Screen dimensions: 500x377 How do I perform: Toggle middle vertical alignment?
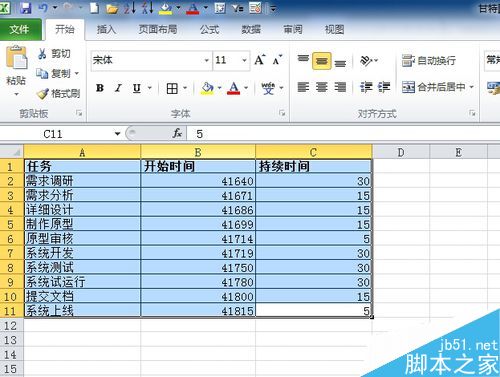coord(322,61)
